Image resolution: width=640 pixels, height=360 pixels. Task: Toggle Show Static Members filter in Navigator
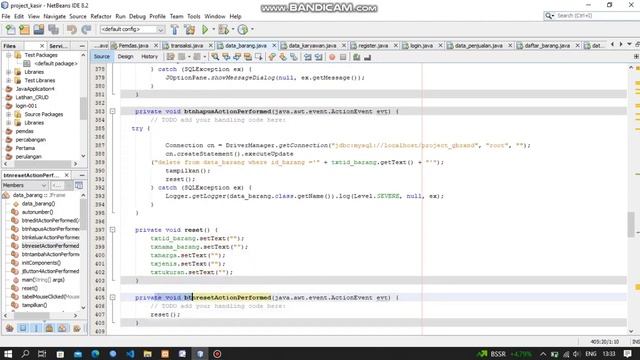click(36, 328)
